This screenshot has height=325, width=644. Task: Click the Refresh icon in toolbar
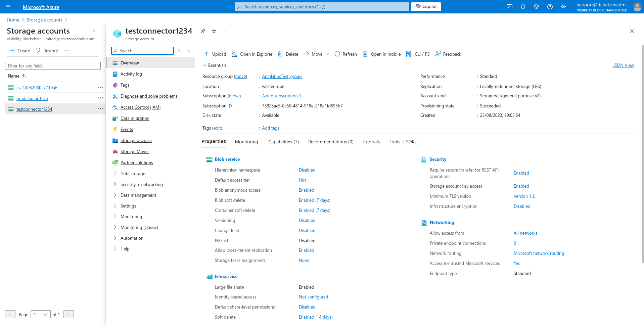pos(337,54)
